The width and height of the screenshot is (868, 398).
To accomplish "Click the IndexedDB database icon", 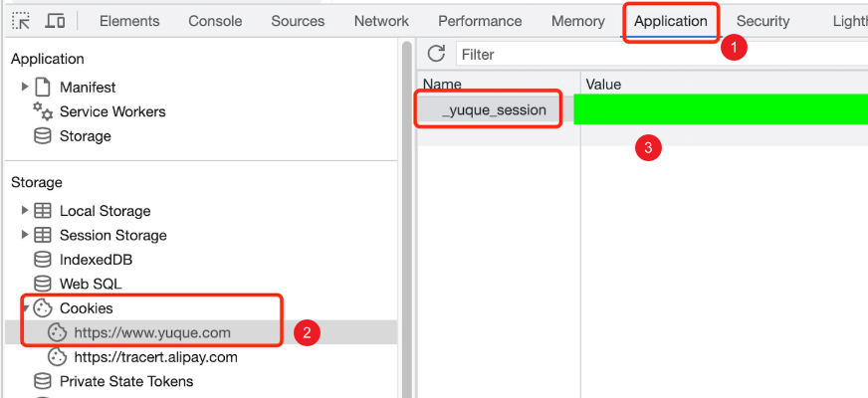I will (43, 259).
